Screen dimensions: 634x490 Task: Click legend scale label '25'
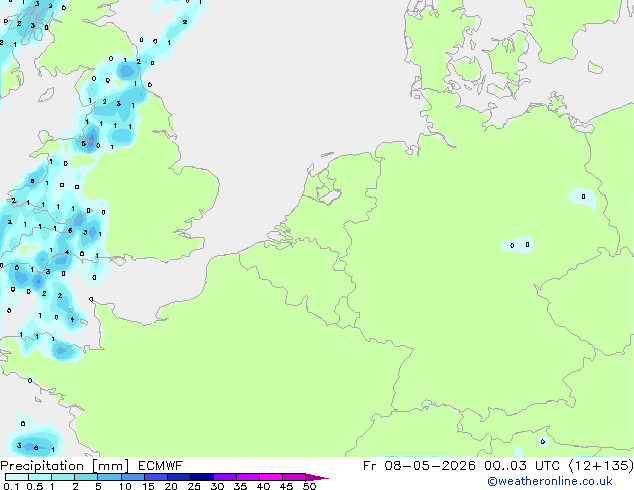(194, 486)
